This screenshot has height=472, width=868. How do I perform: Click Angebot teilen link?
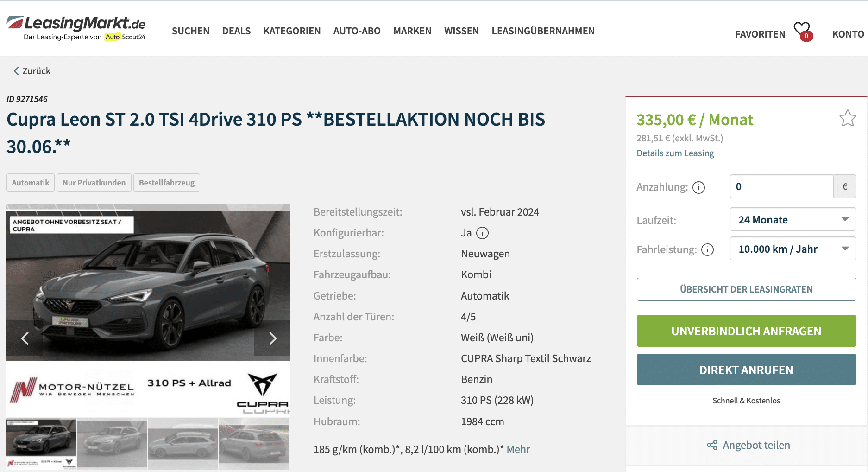pos(756,445)
